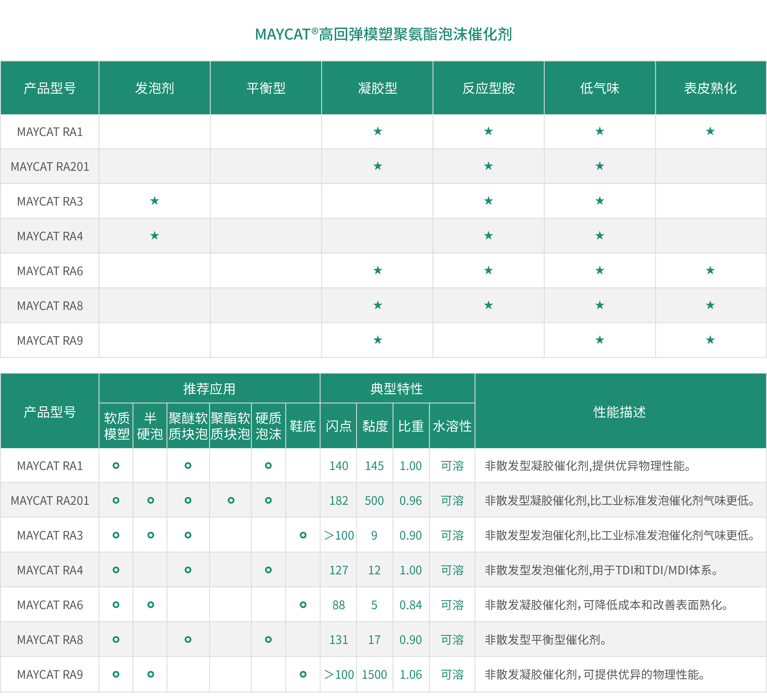This screenshot has height=700, width=767.
Task: Click the RA8 star under 低气味 column
Action: click(600, 305)
